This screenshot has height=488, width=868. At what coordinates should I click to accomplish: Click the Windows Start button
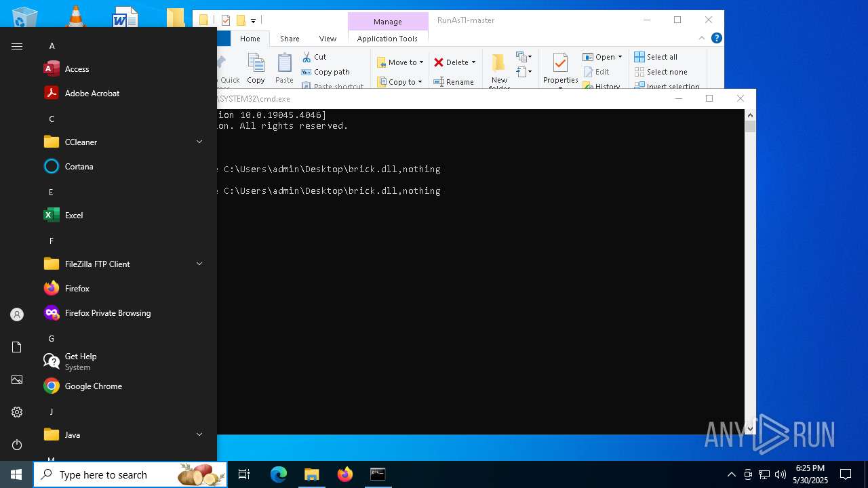pyautogui.click(x=16, y=474)
